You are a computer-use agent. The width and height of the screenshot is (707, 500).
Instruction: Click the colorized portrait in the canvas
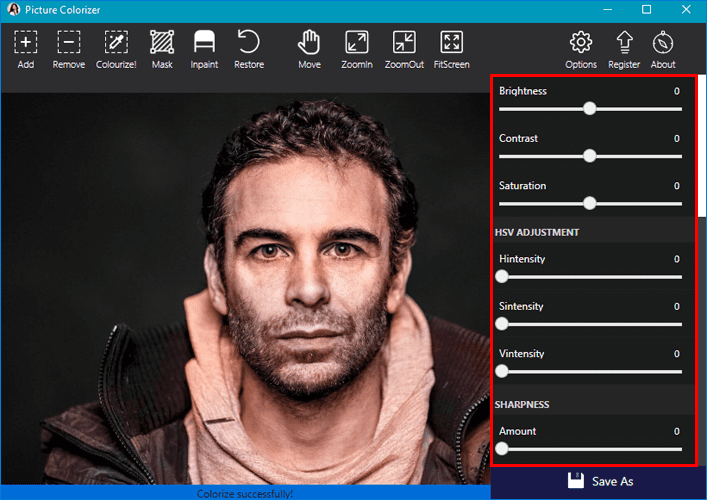[245, 289]
